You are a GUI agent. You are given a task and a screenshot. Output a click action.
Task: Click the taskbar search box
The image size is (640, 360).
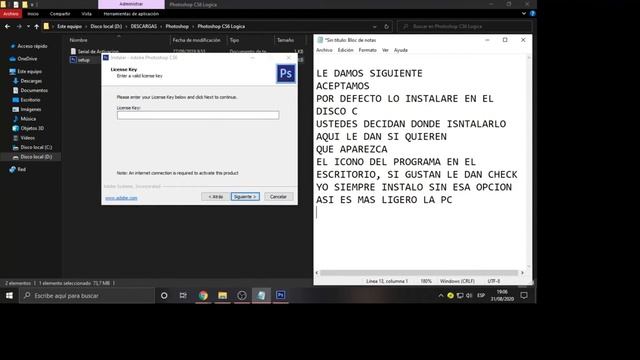click(87, 296)
